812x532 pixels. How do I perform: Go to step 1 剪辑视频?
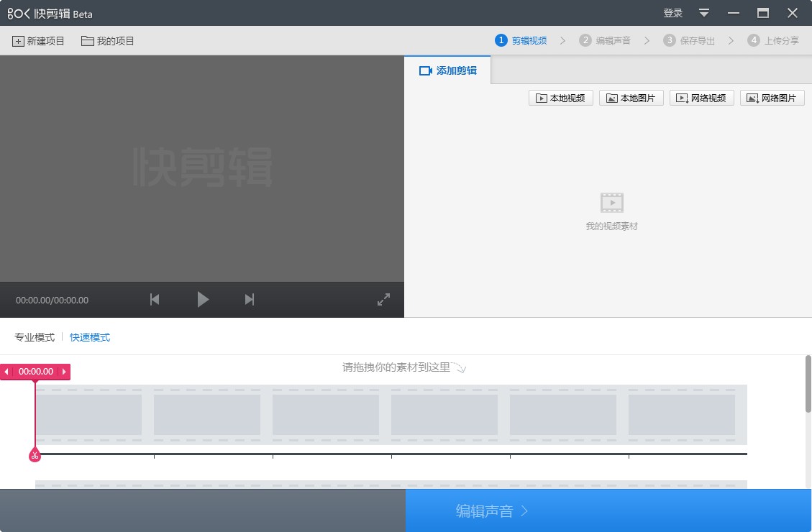pos(521,40)
